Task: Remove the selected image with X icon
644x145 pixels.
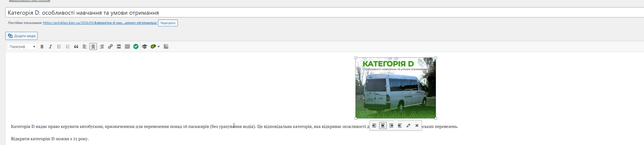Action: [x=417, y=126]
